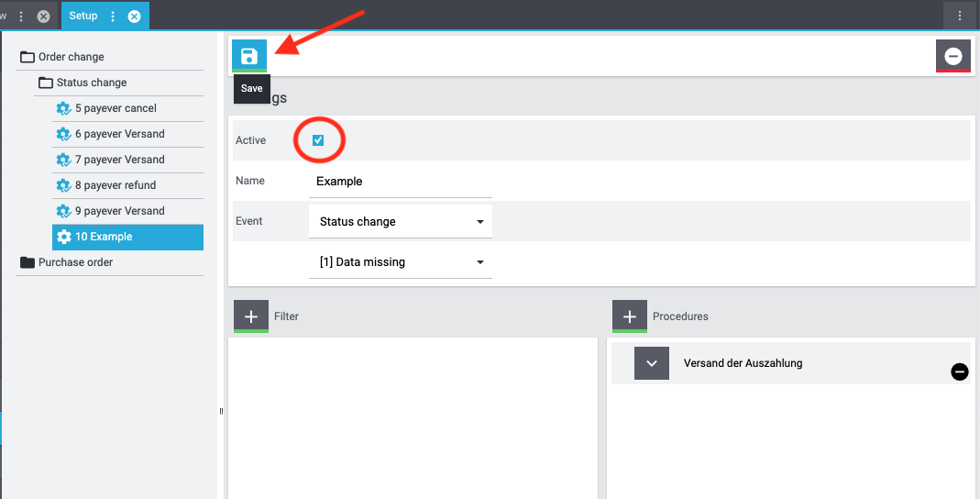980x499 pixels.
Task: Click the Versand der Auszahlung procedure label
Action: [743, 362]
